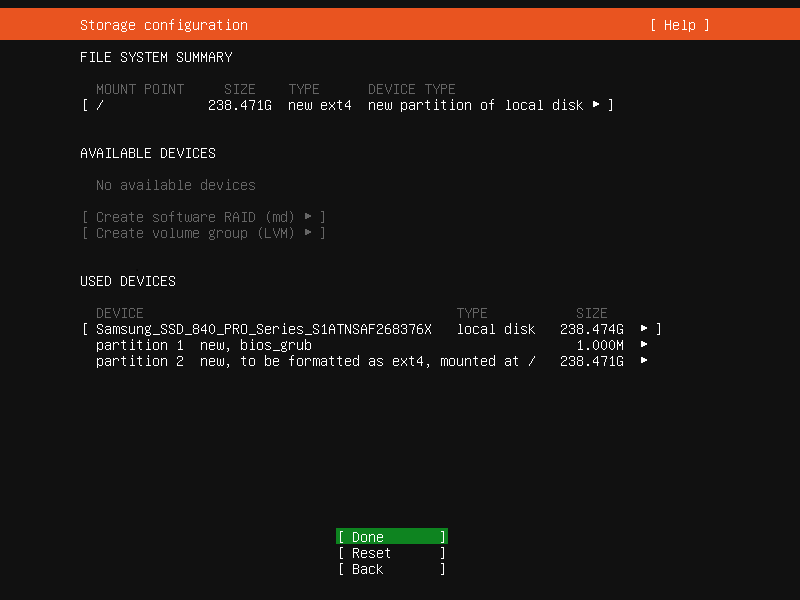Viewport: 800px width, 600px height.
Task: Open arrow for partition 2 ext4
Action: (x=644, y=361)
